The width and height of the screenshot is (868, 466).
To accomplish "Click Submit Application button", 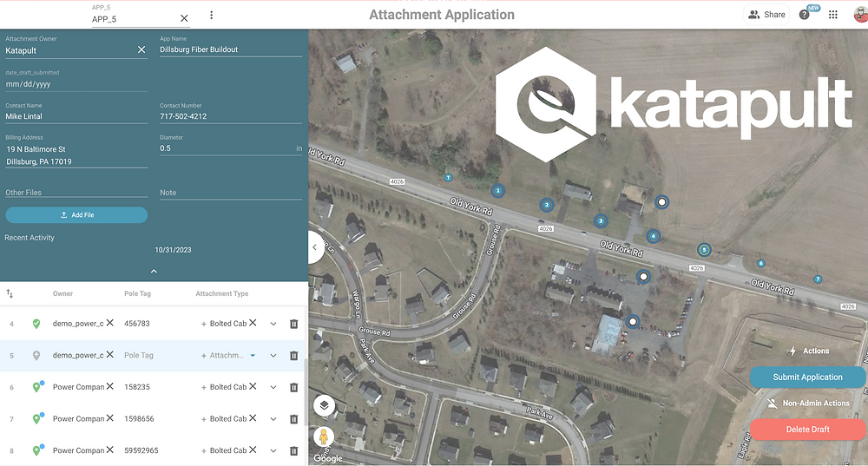I will click(807, 377).
